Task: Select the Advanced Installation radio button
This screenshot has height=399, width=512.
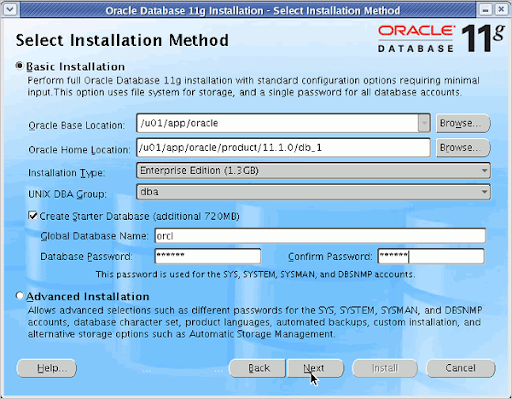Action: pyautogui.click(x=20, y=296)
